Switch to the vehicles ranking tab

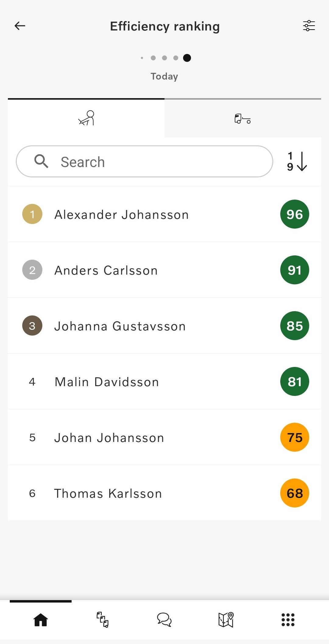pyautogui.click(x=242, y=118)
